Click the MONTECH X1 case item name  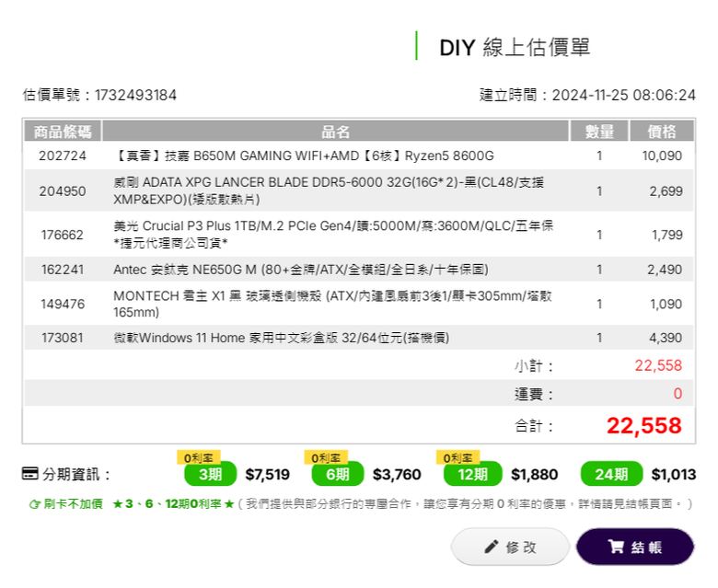(332, 304)
